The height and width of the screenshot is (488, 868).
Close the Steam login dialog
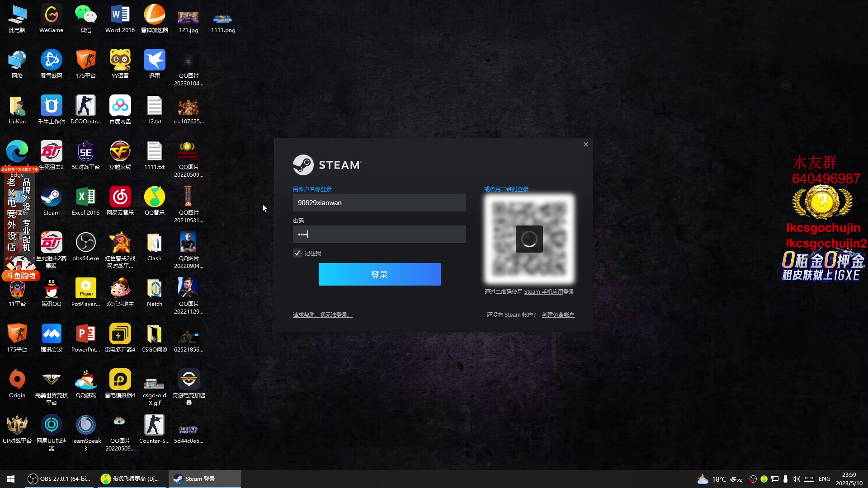[586, 145]
